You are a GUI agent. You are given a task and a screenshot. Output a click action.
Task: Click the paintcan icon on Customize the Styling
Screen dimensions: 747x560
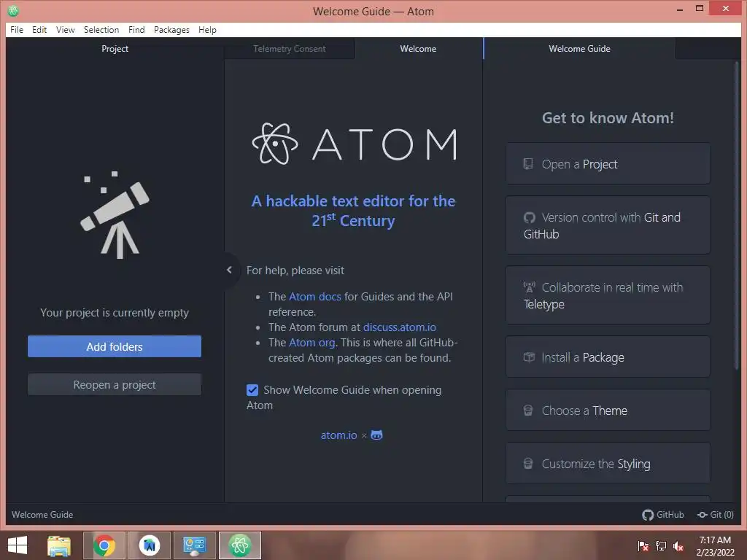[x=528, y=463]
